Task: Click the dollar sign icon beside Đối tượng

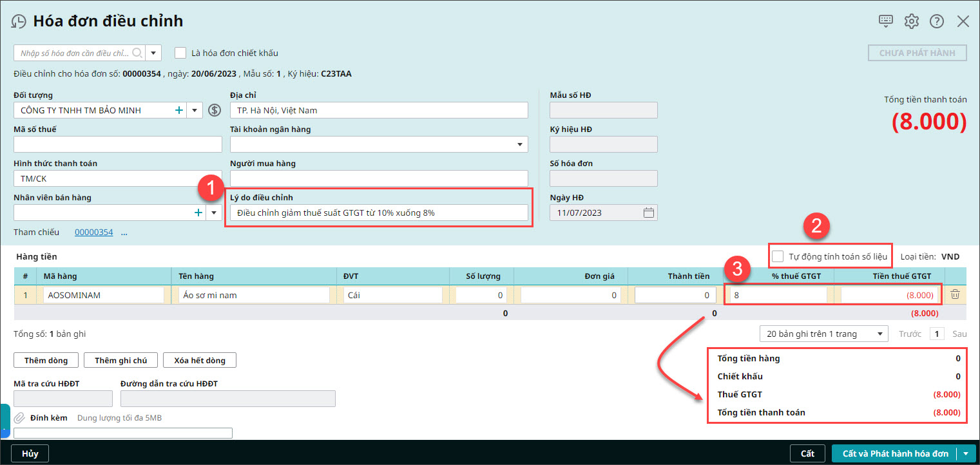Action: pos(215,110)
